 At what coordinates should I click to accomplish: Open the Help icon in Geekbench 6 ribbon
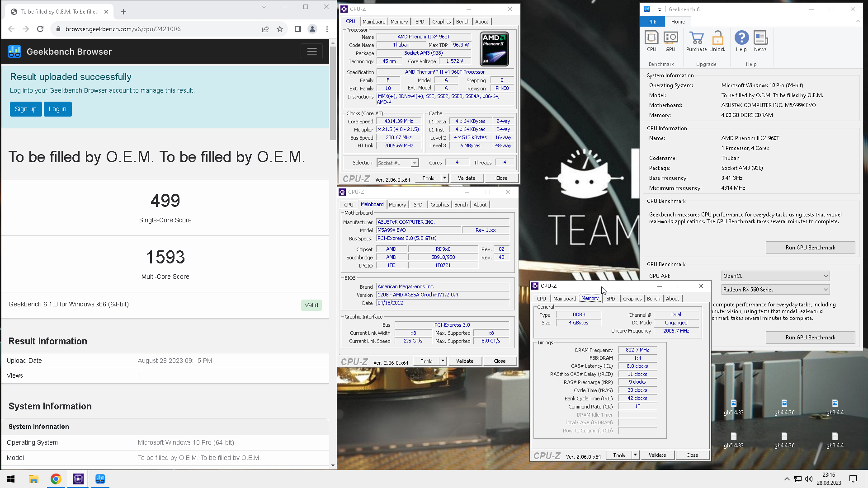(741, 41)
